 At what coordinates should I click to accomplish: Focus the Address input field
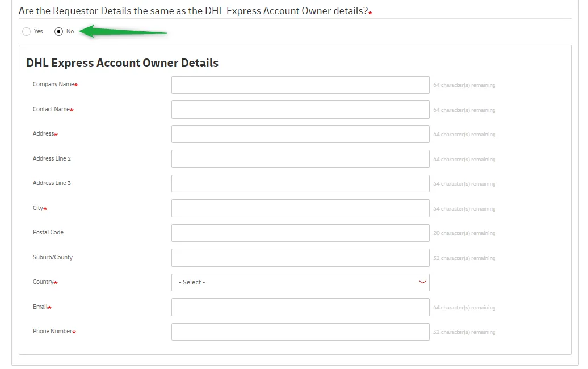click(x=300, y=134)
